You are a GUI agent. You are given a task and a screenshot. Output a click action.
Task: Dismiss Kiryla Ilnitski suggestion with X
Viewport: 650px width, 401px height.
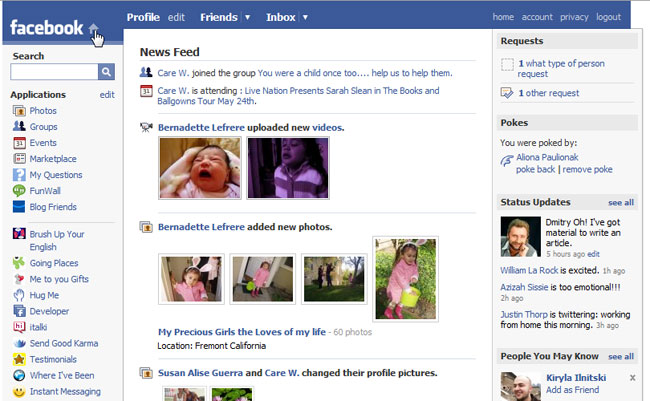pos(632,378)
